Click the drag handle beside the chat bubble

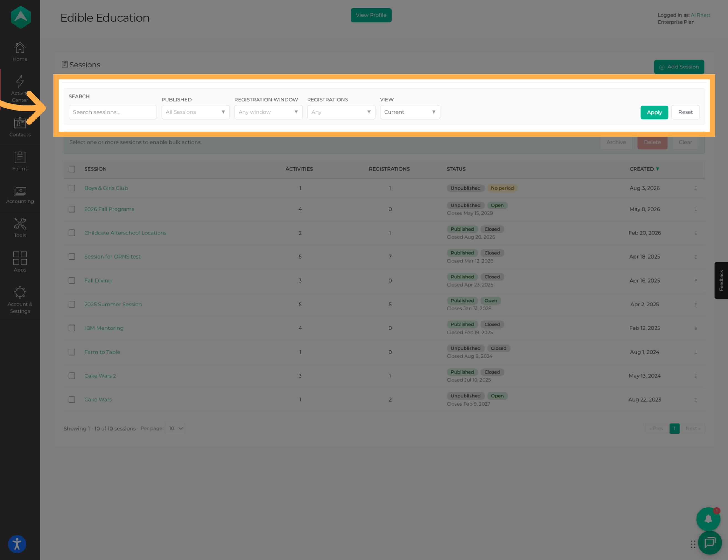(693, 544)
